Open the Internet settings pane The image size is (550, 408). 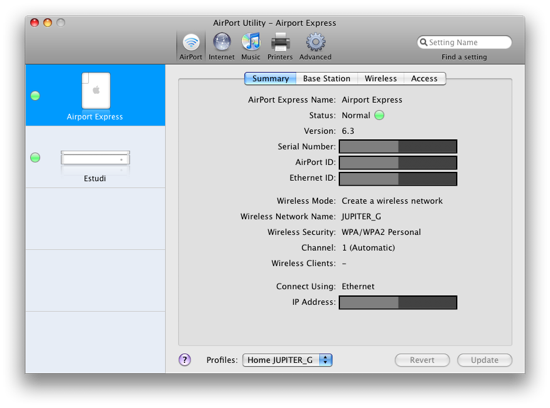[x=221, y=46]
